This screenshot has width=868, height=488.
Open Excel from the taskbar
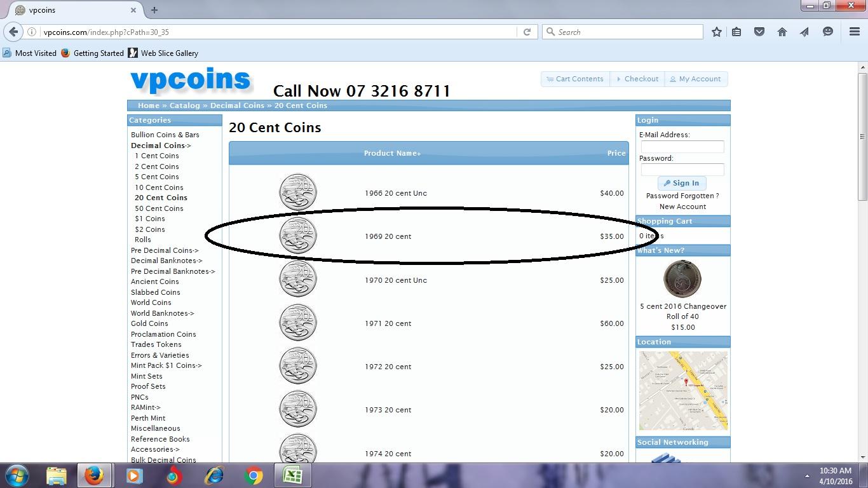coord(293,475)
